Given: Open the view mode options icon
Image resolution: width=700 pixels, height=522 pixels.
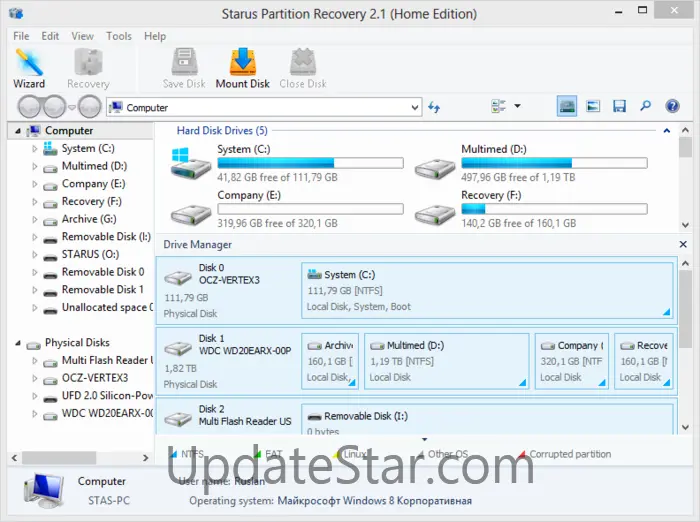Looking at the screenshot, I should [x=498, y=106].
